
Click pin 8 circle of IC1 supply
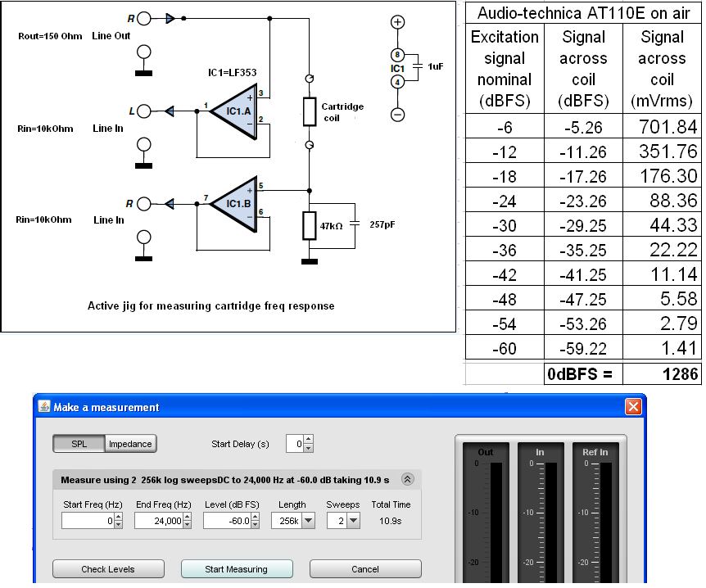pos(397,55)
